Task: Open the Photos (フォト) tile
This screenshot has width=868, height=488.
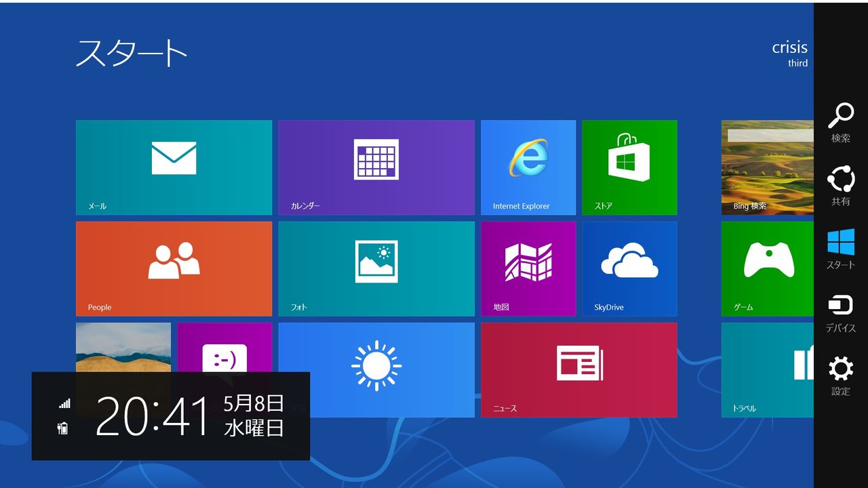Action: 376,268
